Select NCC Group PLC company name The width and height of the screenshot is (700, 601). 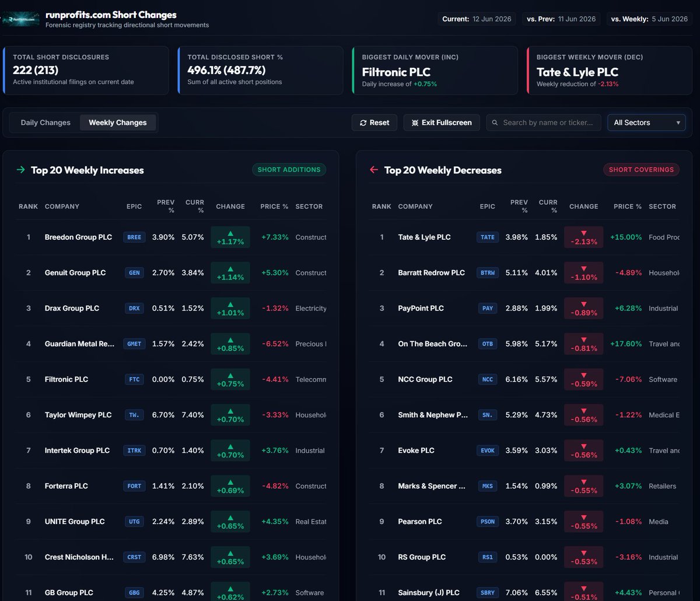[x=425, y=379]
